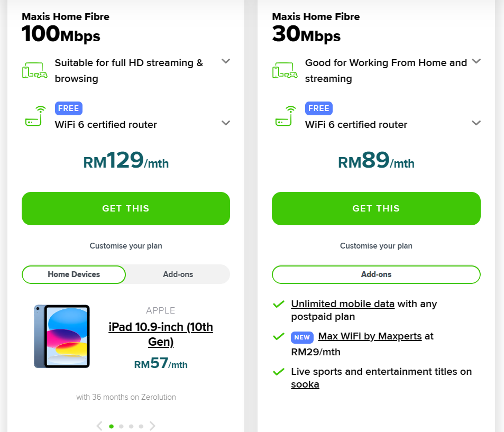Open the Unlimited mobile data link
Screen dimensions: 504x432
pos(343,304)
